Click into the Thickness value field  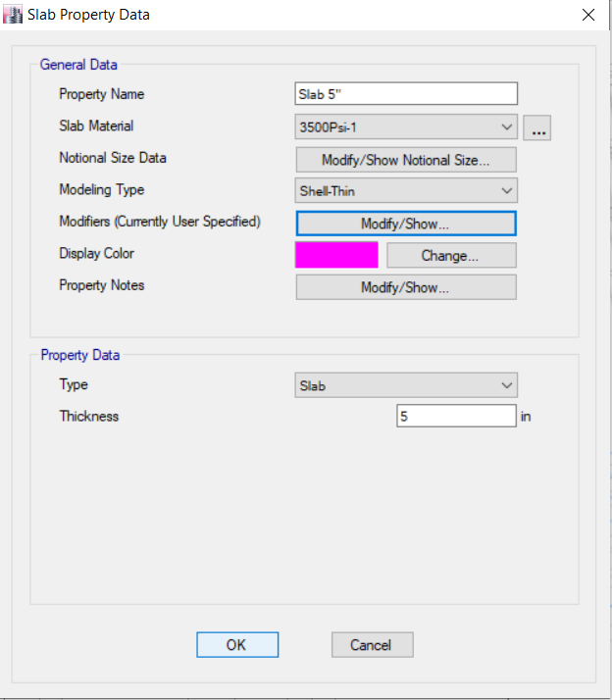point(456,416)
